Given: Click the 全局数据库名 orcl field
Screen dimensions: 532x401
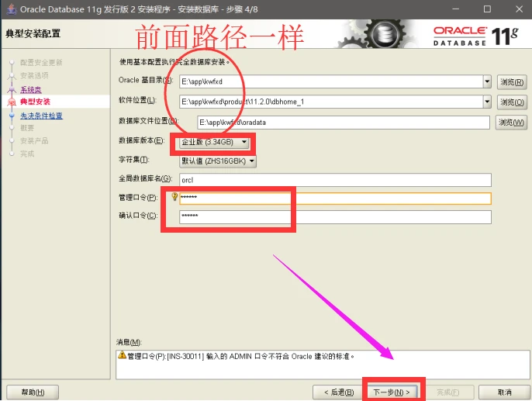Looking at the screenshot, I should click(x=335, y=180).
